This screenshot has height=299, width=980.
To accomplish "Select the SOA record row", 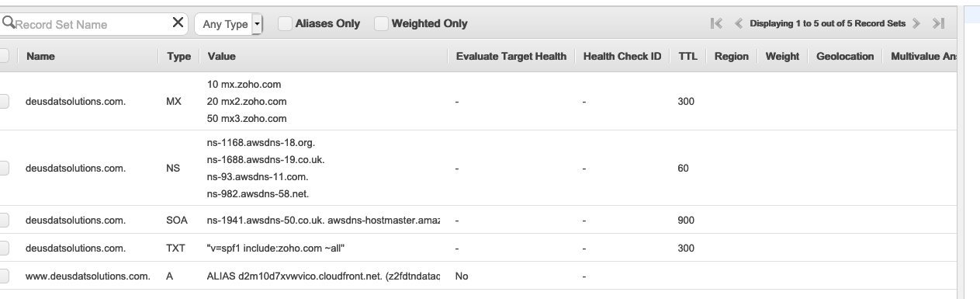I will pos(478,220).
